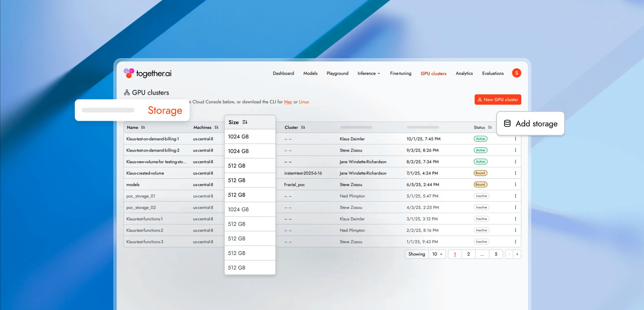
Task: Click the Fractal_poc cluster cell
Action: pyautogui.click(x=294, y=185)
